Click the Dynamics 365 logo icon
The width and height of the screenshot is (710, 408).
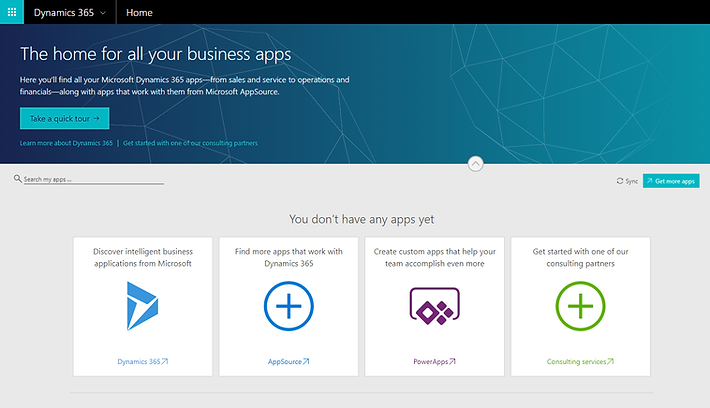(143, 306)
